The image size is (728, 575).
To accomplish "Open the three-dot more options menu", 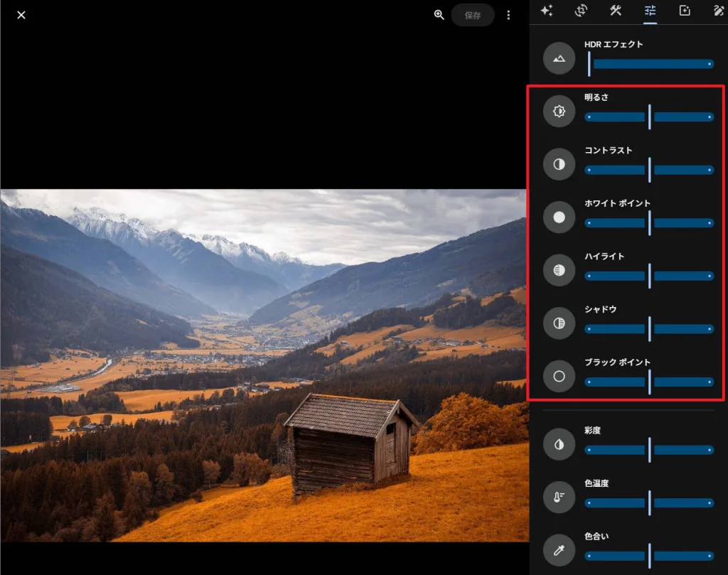I will click(x=508, y=15).
